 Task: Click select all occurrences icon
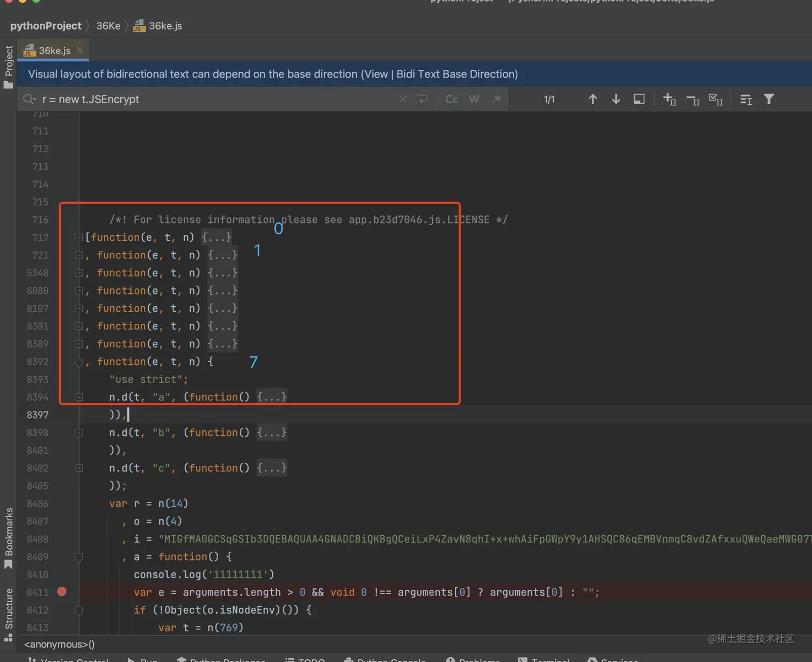716,99
